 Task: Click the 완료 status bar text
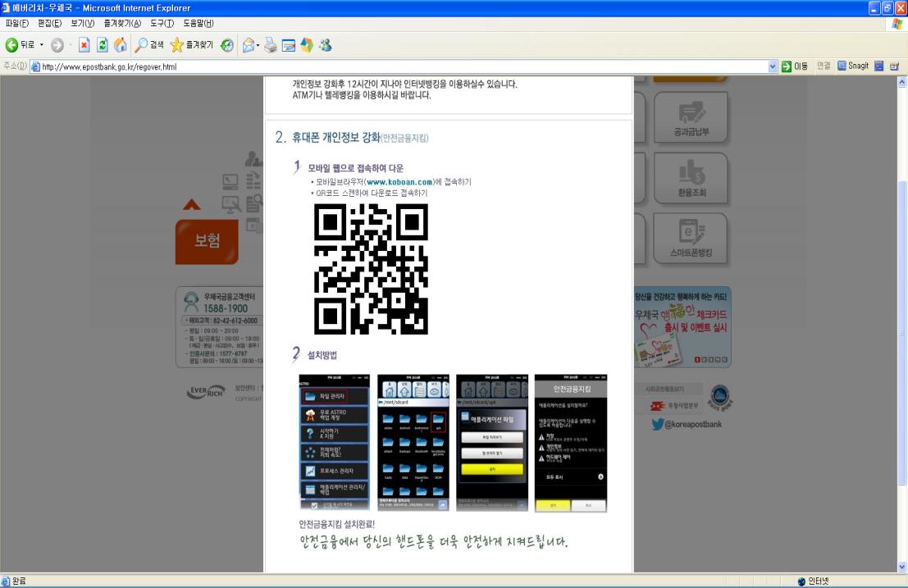click(x=19, y=581)
